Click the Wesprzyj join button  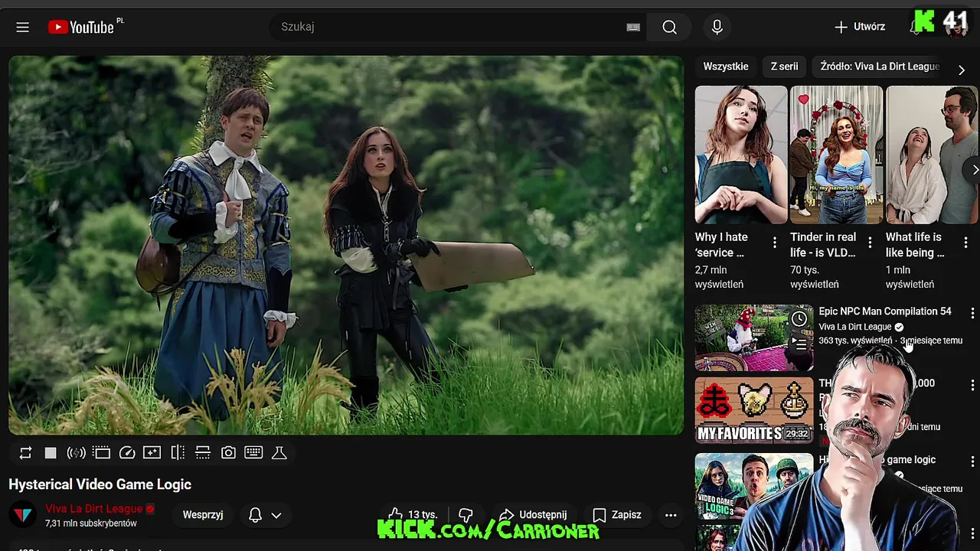203,515
